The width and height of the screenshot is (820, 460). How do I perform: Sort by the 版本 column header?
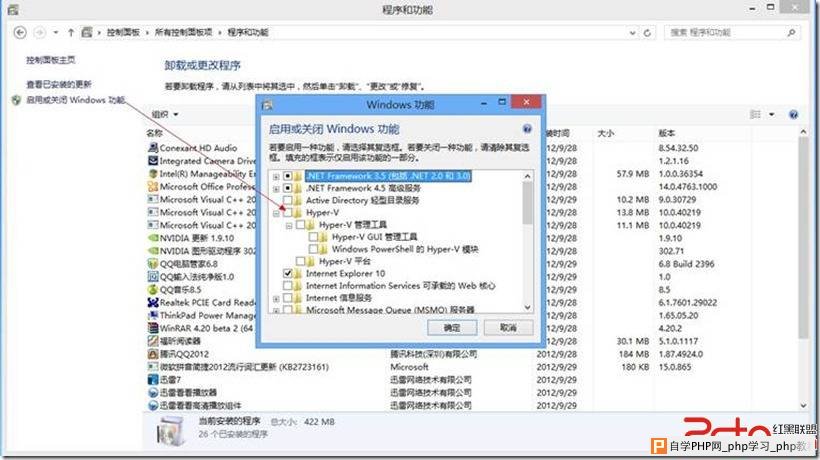(x=667, y=133)
